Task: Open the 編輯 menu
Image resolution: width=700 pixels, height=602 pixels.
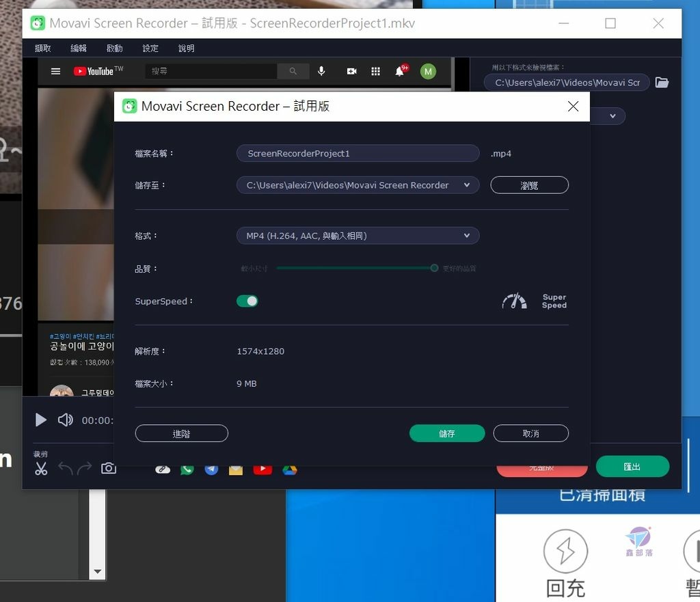Action: coord(79,49)
